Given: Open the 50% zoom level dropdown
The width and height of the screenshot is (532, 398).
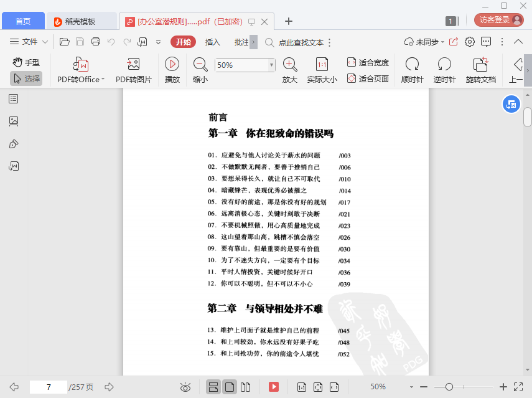Looking at the screenshot, I should click(271, 65).
